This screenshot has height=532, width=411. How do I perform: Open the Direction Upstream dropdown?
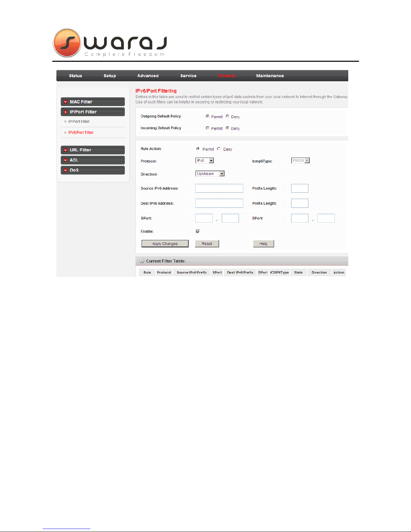pos(210,174)
